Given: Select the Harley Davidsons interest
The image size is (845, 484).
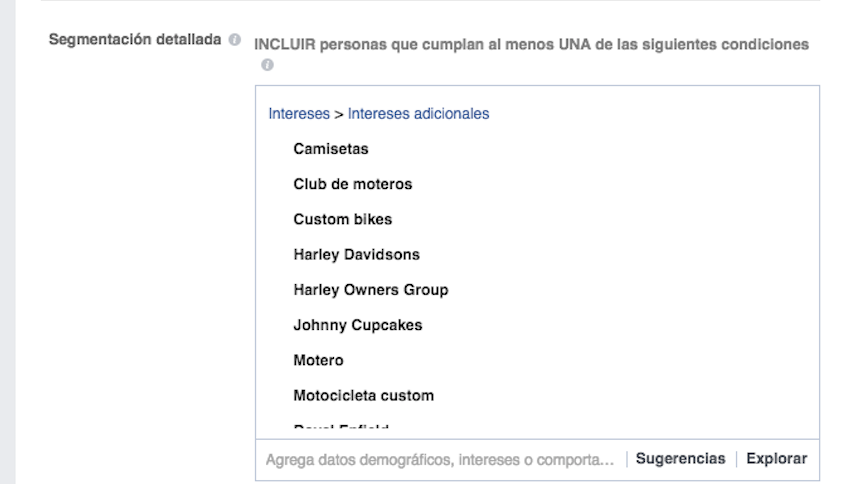Looking at the screenshot, I should pos(356,254).
